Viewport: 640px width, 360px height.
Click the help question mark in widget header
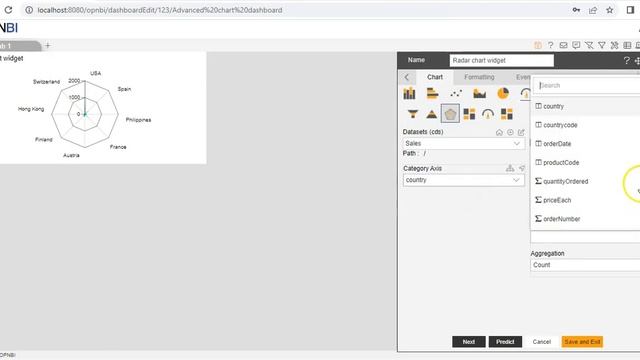point(627,60)
